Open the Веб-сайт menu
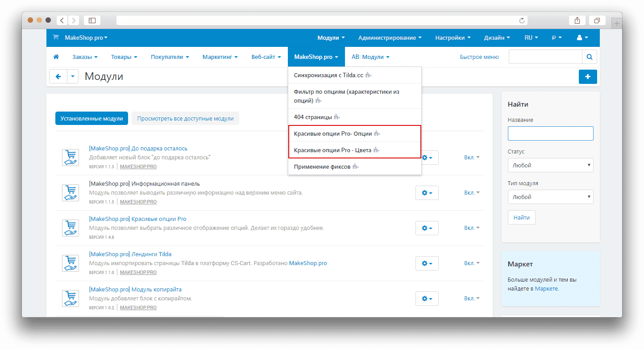Image resolution: width=644 pixels, height=349 pixels. point(266,57)
